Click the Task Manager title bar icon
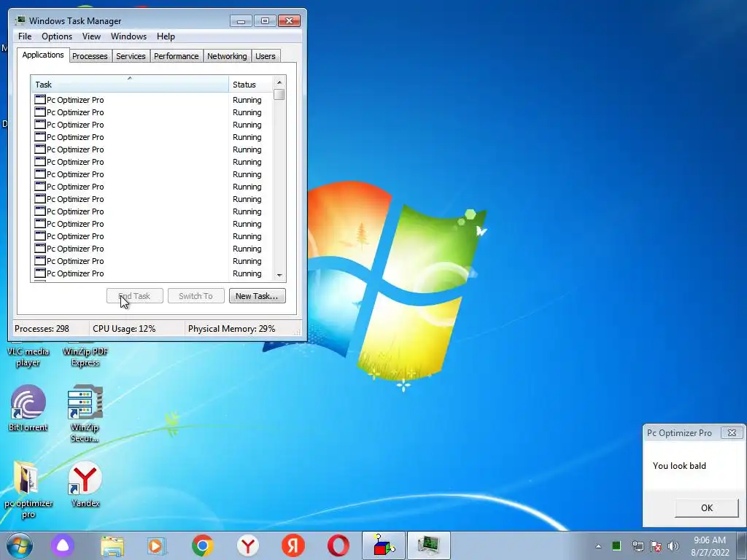 coord(20,20)
